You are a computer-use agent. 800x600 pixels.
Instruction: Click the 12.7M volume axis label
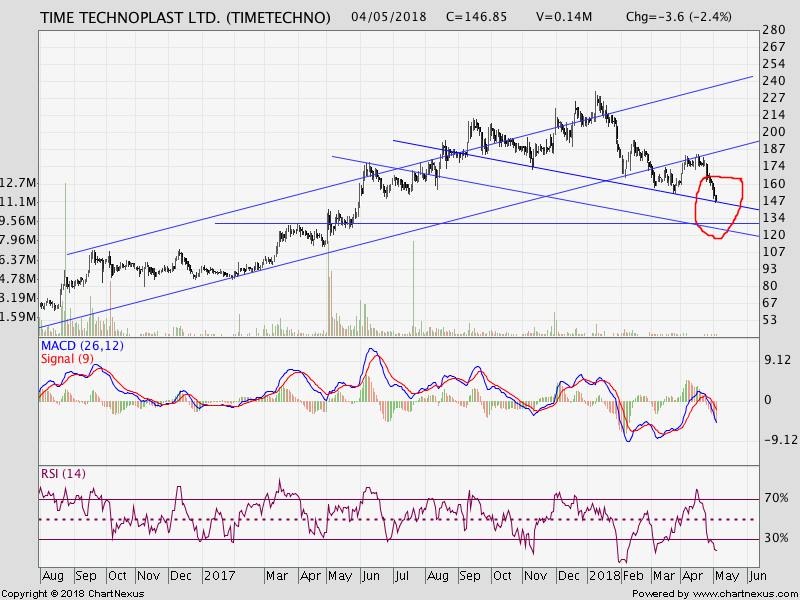pyautogui.click(x=20, y=183)
